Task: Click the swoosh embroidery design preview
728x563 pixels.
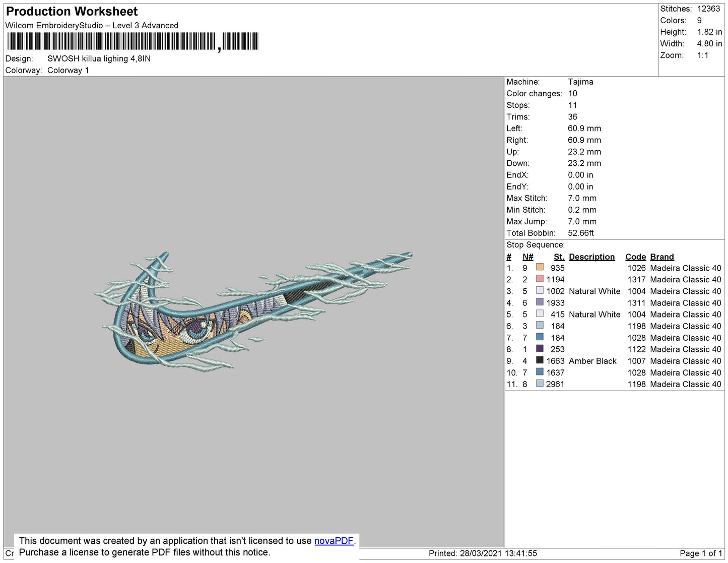Action: point(252,312)
